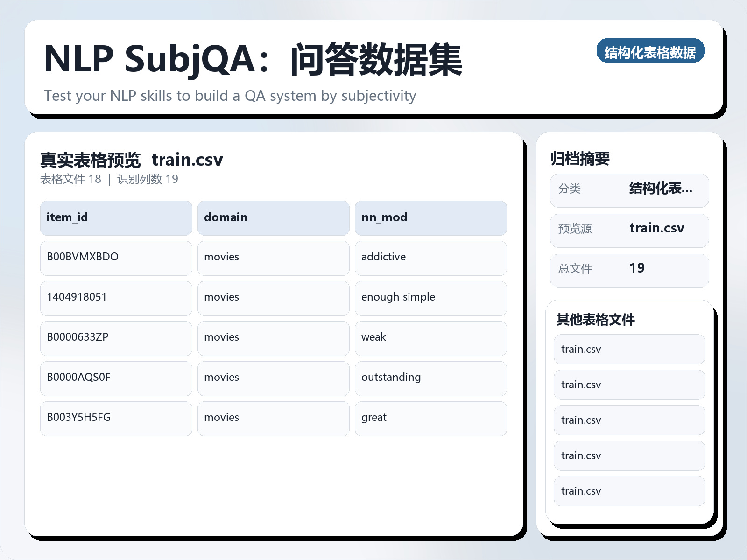Select the item_id column header
The width and height of the screenshot is (747, 560).
[116, 217]
